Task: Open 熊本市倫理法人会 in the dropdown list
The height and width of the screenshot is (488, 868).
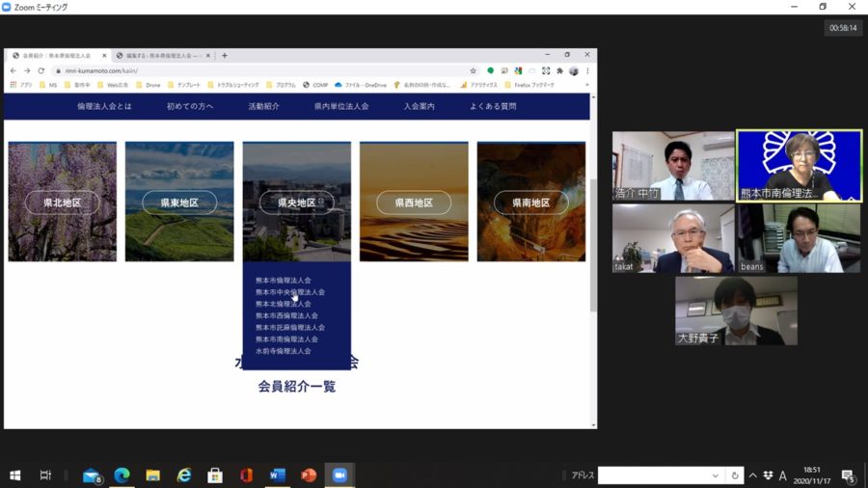Action: point(283,281)
